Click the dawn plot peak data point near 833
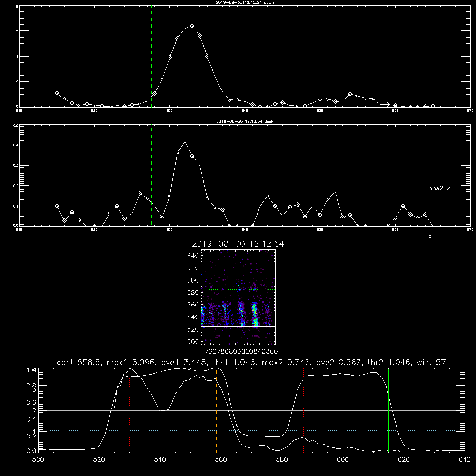Screen dimensions: 476x476 (x=192, y=26)
